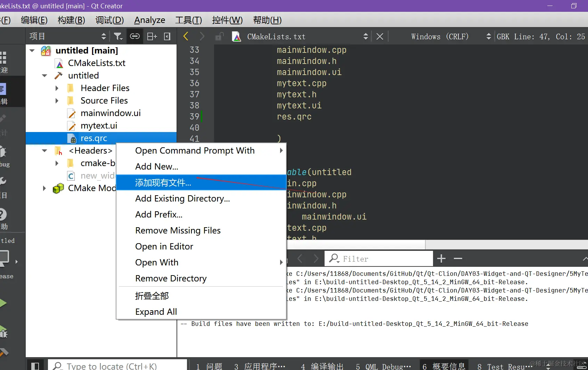
Task: Open the 调试(D) menu
Action: pyautogui.click(x=109, y=20)
